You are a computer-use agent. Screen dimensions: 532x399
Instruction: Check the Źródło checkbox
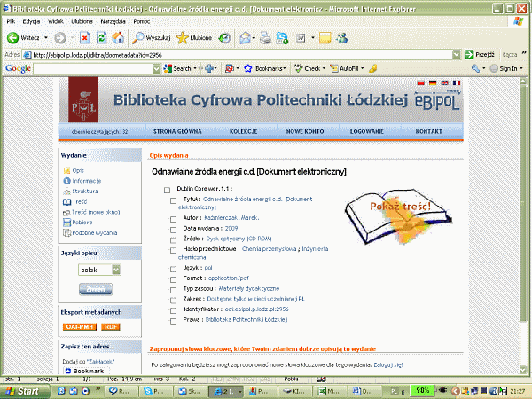coord(174,240)
